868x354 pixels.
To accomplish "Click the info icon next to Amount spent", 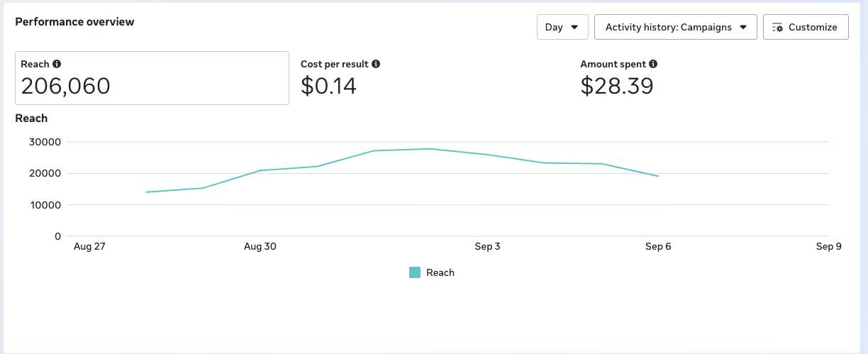I will (653, 64).
